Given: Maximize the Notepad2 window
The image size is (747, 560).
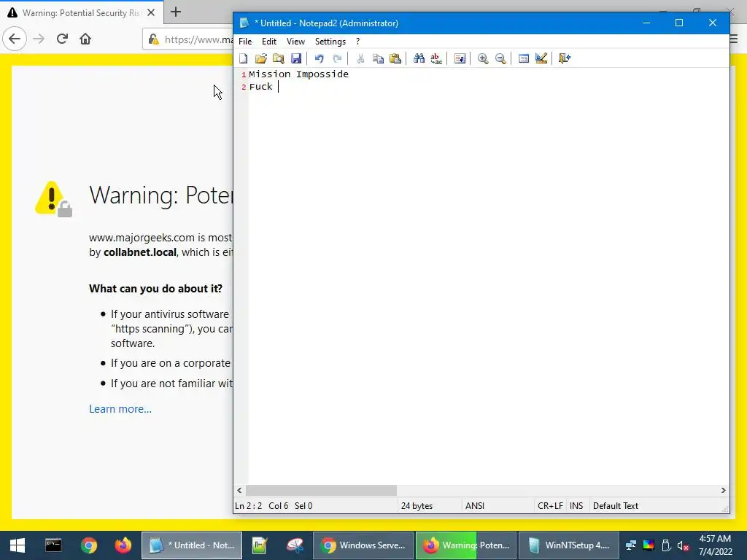Looking at the screenshot, I should pyautogui.click(x=679, y=23).
